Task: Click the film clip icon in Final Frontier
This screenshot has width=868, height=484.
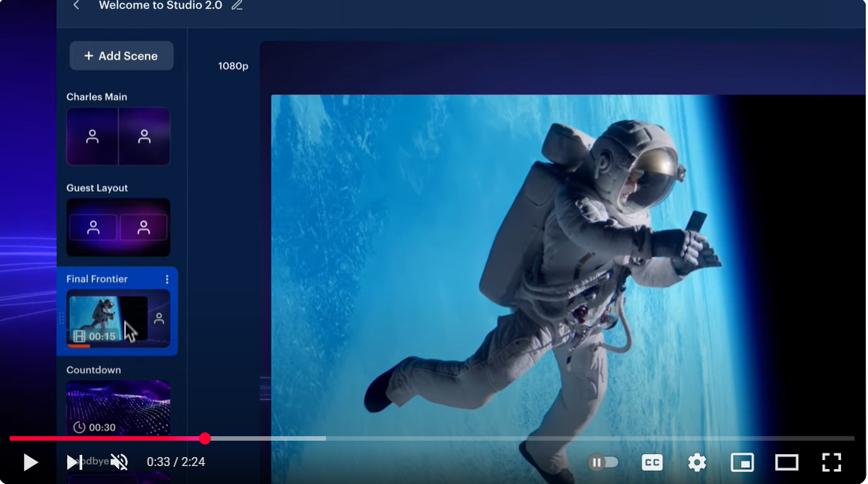Action: [79, 336]
